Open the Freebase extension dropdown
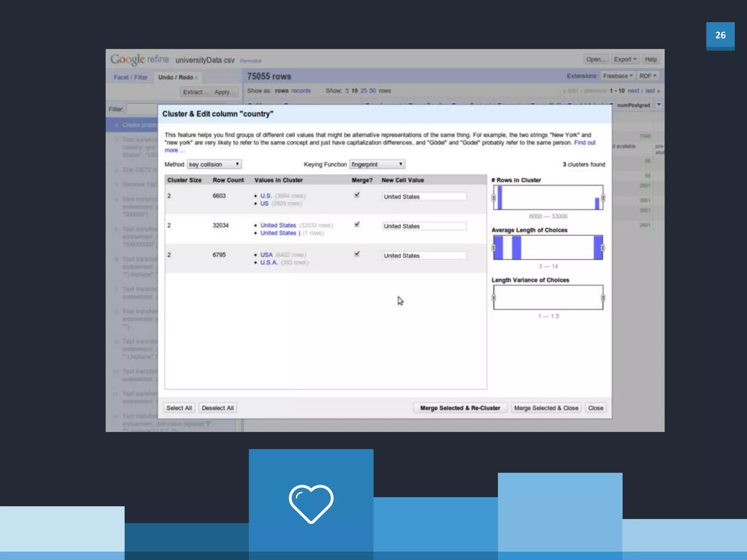The width and height of the screenshot is (747, 560). (618, 76)
